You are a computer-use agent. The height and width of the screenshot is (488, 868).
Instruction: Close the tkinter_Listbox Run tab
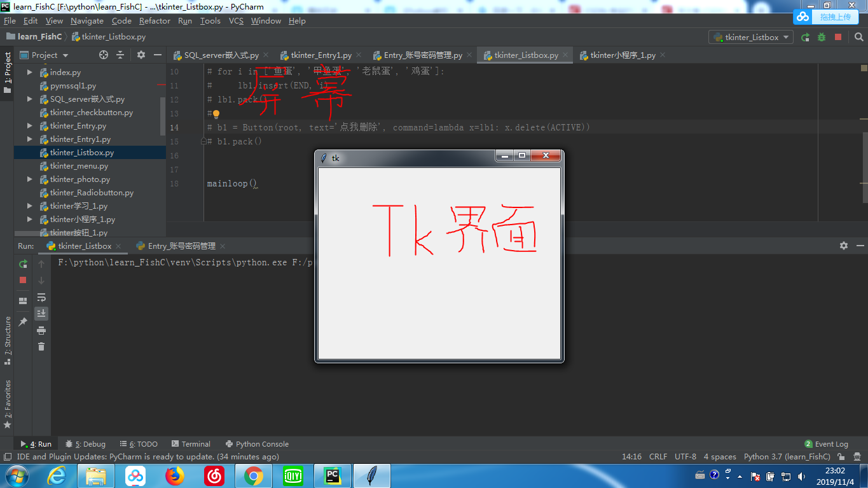tap(118, 246)
